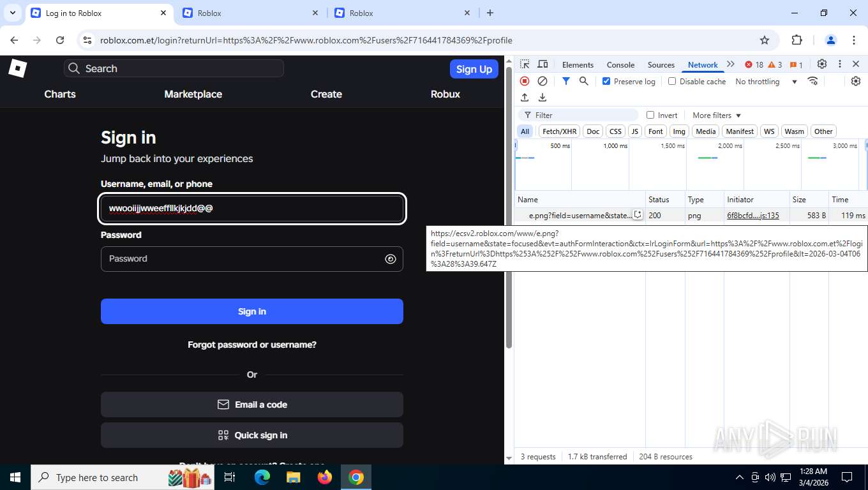Screen dimensions: 868x490
Task: Open Chrome three-dot menu
Action: (854, 40)
